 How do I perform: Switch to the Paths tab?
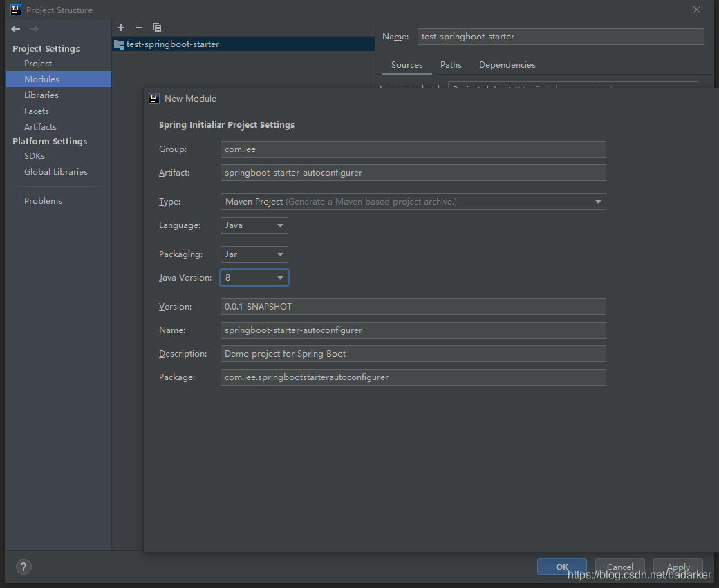coord(451,65)
